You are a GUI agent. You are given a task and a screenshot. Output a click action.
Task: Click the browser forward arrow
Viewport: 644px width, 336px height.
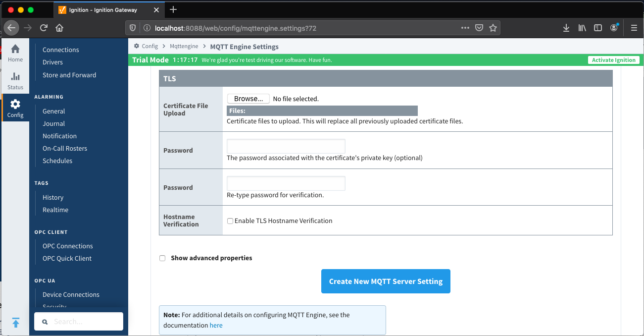pos(28,28)
